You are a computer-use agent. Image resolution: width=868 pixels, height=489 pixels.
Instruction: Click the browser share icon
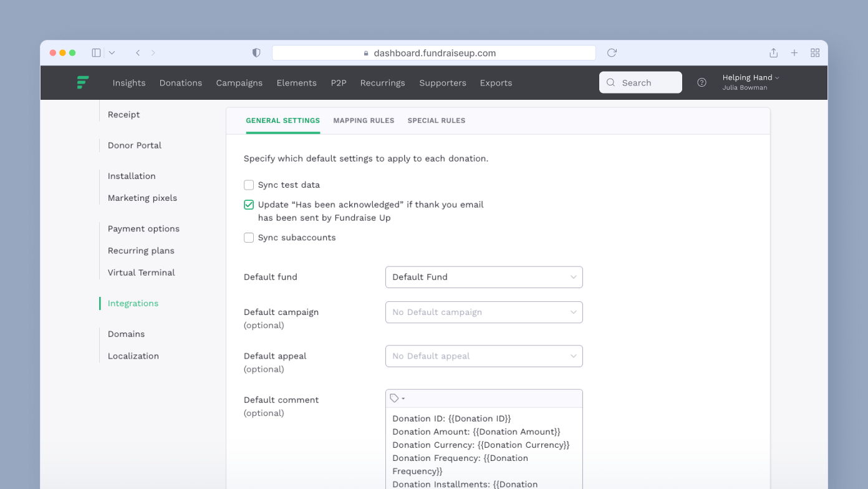tap(773, 53)
